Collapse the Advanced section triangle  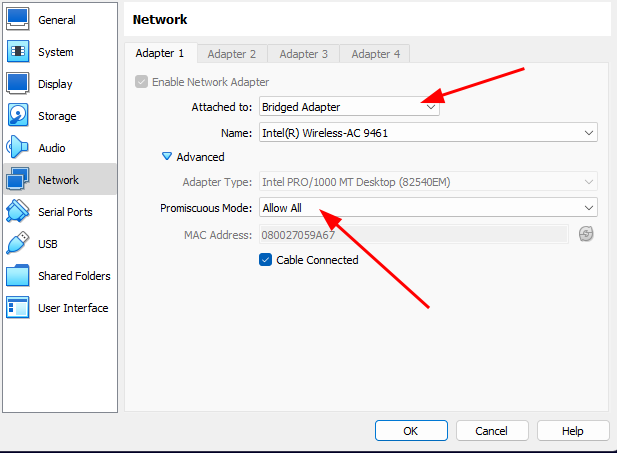click(167, 157)
